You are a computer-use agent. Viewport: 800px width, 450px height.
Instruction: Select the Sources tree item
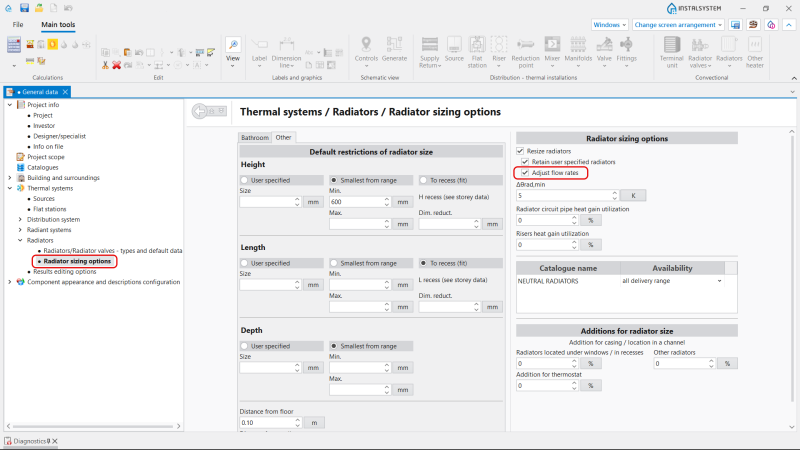point(44,198)
